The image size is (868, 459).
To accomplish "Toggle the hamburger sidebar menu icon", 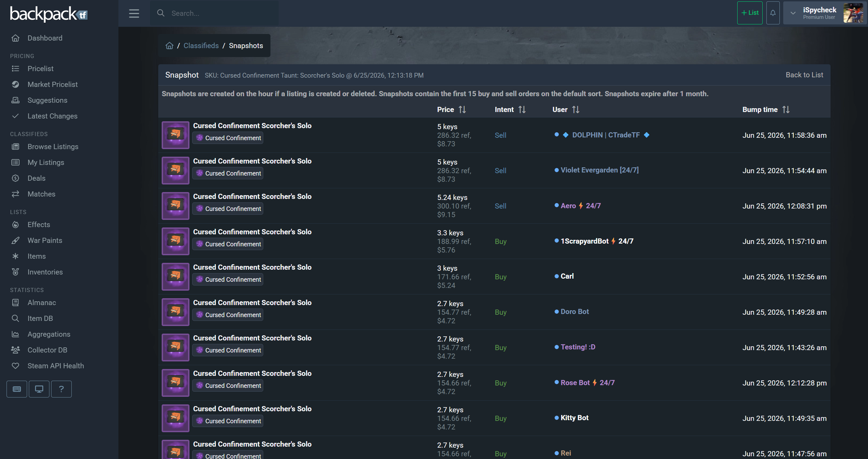I will pyautogui.click(x=134, y=13).
